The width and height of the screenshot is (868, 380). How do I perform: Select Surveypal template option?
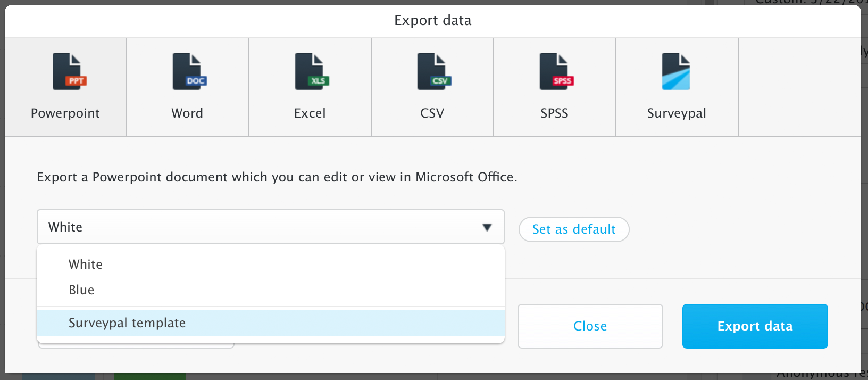pos(271,323)
